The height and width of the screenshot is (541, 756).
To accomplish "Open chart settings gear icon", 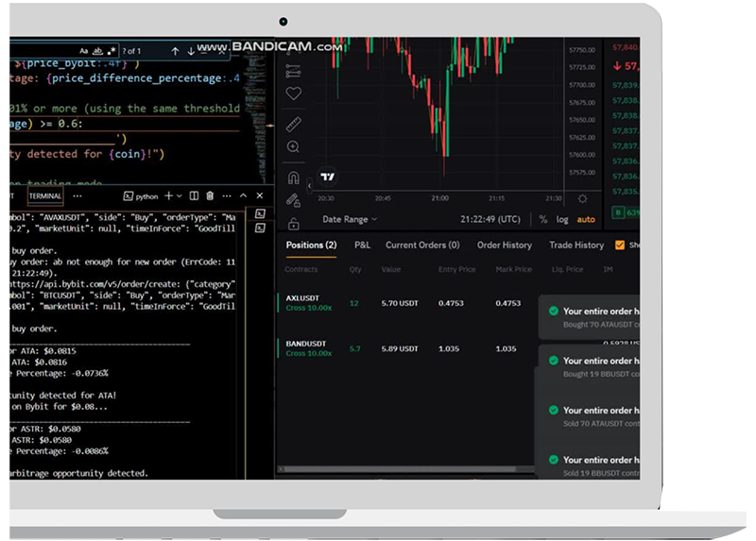I will [x=582, y=198].
